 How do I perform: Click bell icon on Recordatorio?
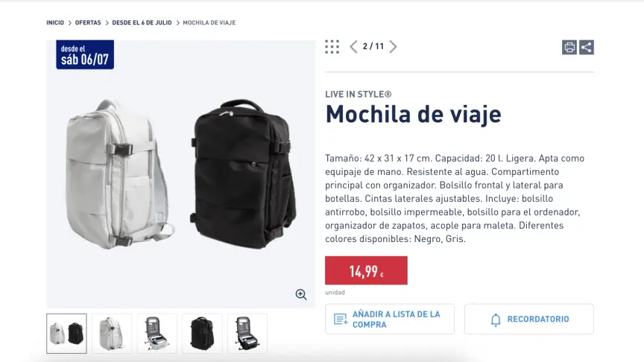click(x=496, y=320)
